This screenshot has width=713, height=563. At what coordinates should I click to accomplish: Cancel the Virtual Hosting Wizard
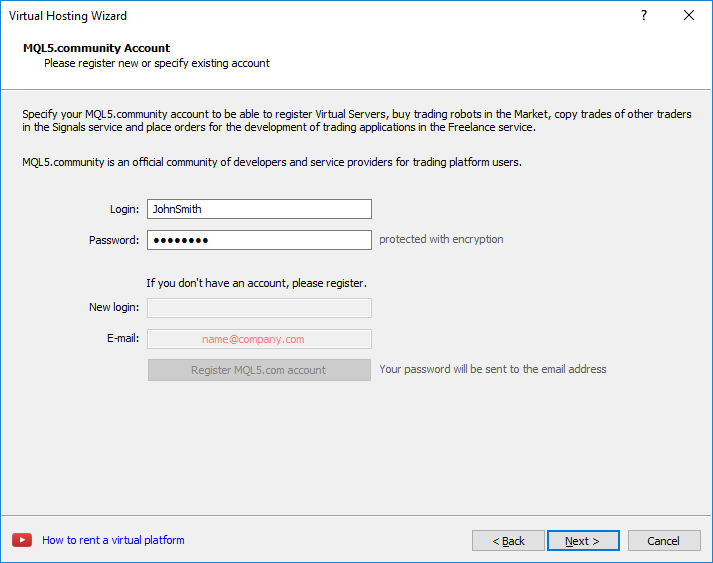pyautogui.click(x=664, y=541)
